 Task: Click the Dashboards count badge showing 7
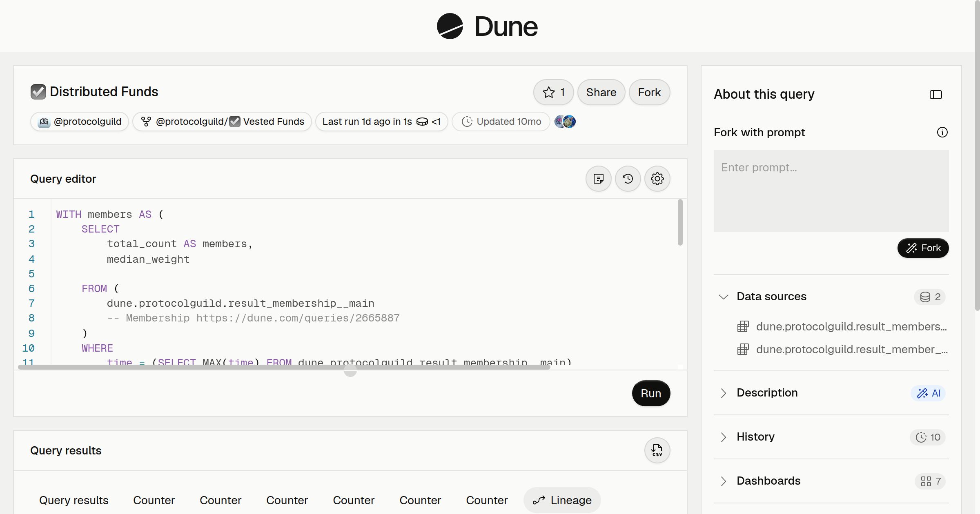click(930, 481)
